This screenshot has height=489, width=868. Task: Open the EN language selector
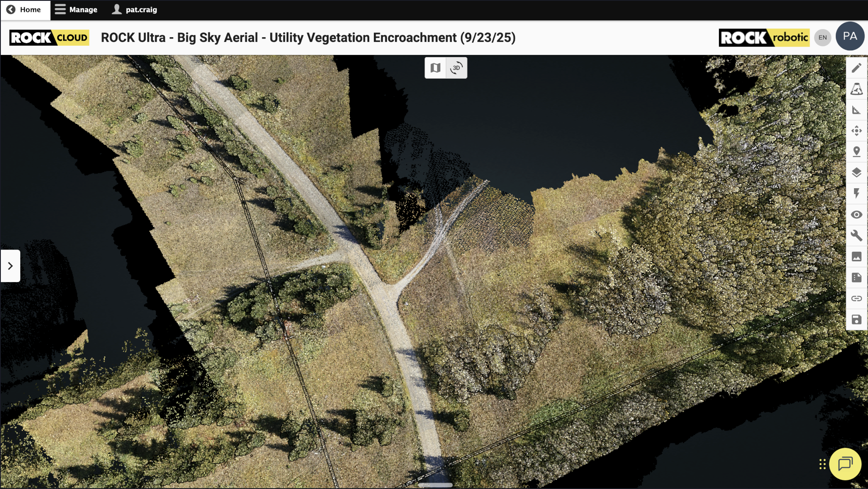pos(822,37)
